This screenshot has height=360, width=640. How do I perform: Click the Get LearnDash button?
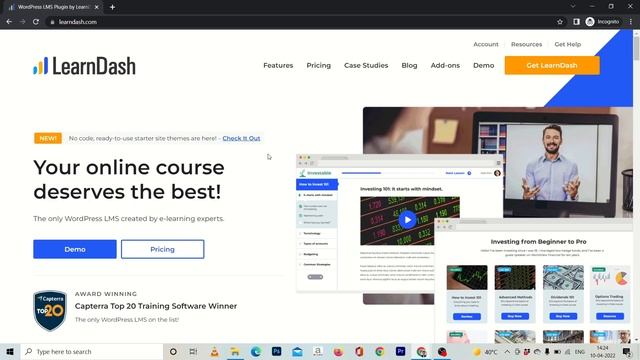click(552, 65)
